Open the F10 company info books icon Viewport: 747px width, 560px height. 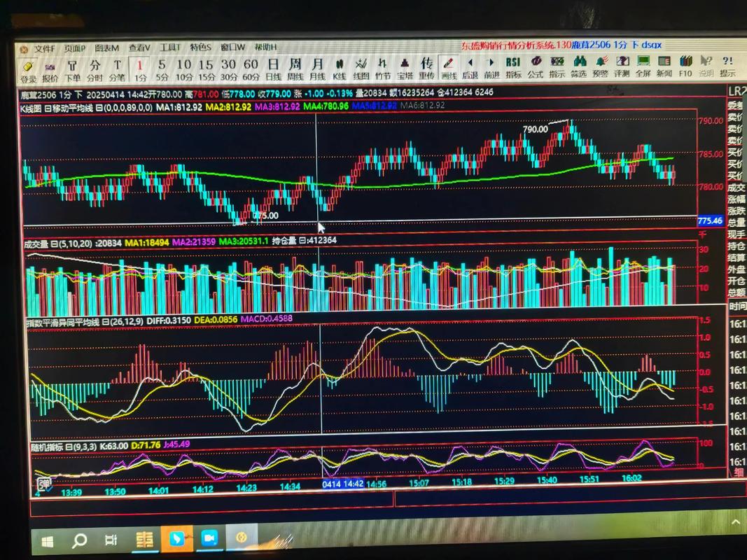point(685,66)
